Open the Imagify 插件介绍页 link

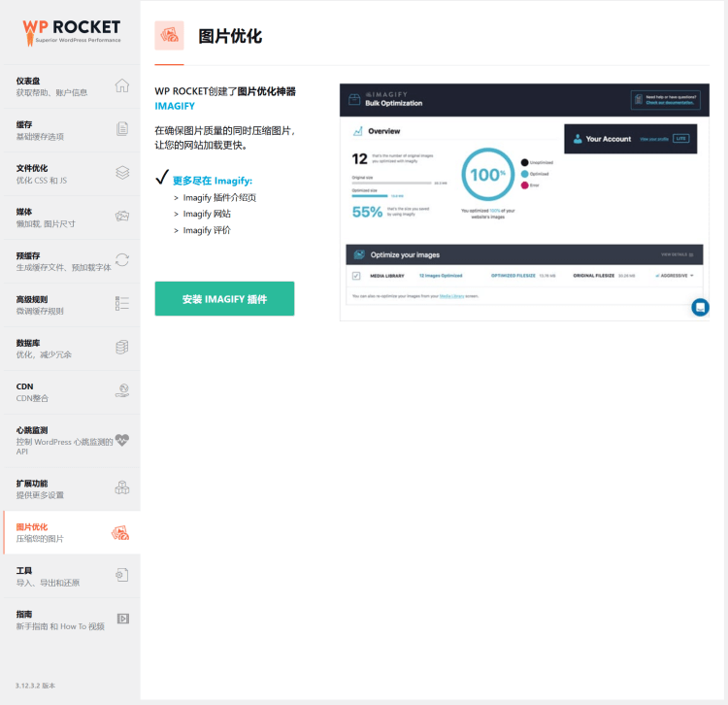[x=219, y=198]
